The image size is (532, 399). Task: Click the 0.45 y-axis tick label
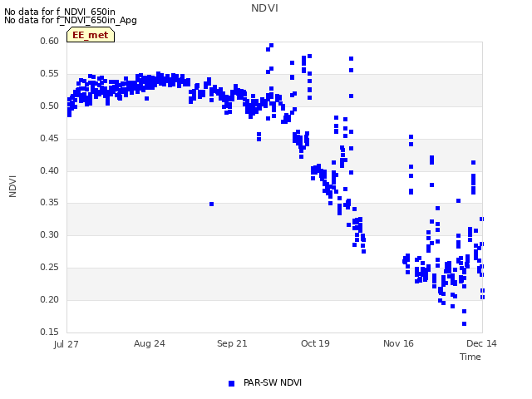click(x=50, y=139)
